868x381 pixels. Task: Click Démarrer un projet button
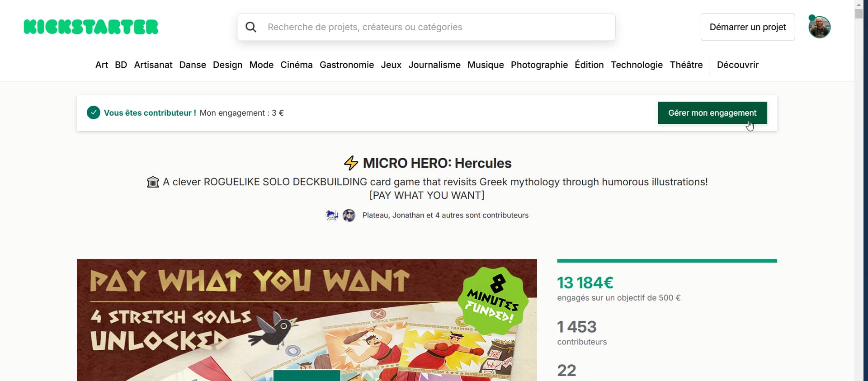coord(748,27)
